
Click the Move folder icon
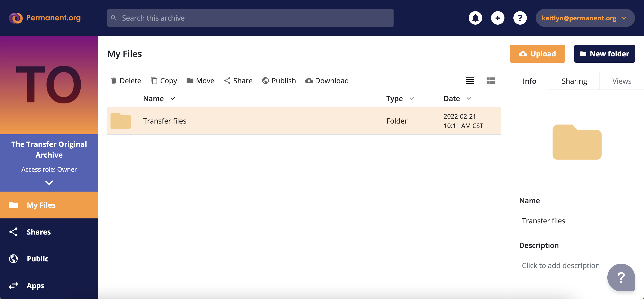(x=190, y=81)
